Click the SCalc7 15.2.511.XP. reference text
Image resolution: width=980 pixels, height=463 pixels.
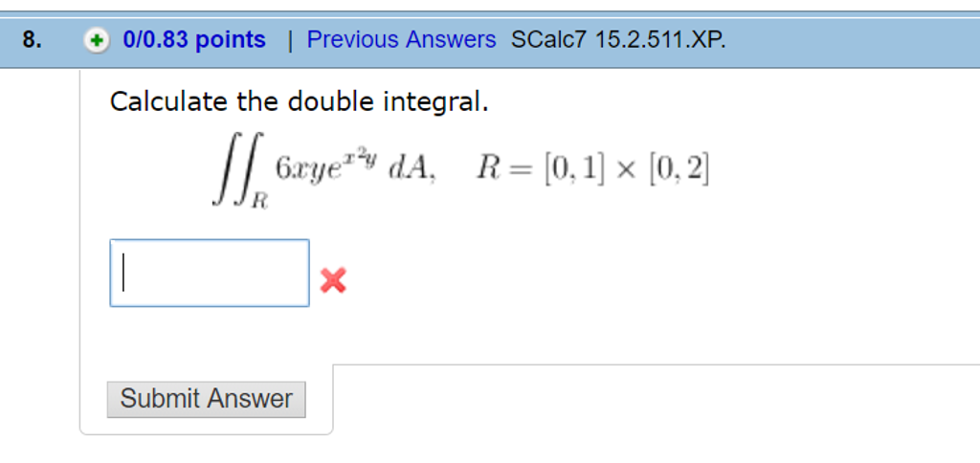pos(618,40)
